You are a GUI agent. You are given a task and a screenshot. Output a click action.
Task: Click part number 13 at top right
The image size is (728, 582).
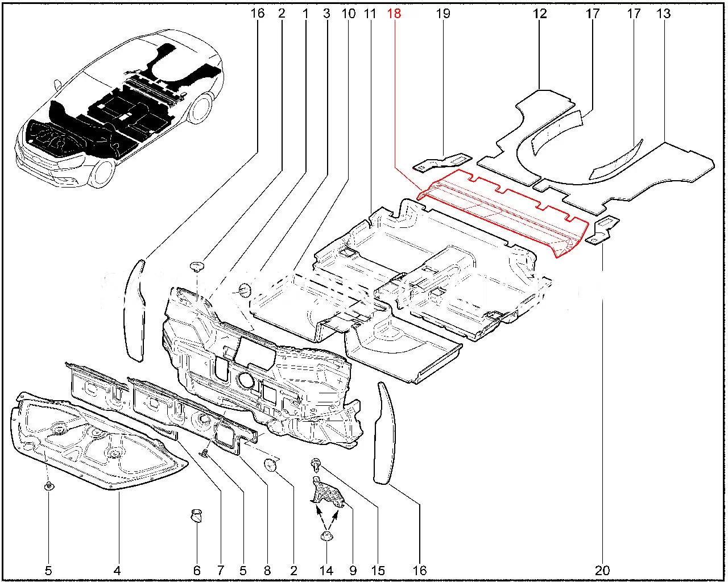[x=663, y=14]
